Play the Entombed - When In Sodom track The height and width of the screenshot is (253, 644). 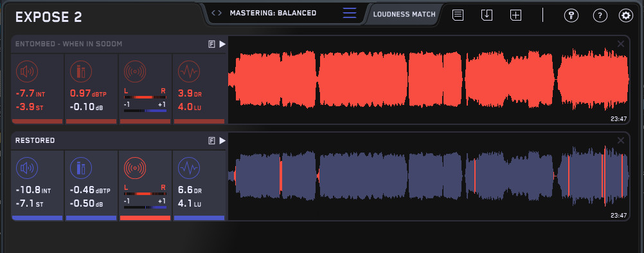pos(222,44)
